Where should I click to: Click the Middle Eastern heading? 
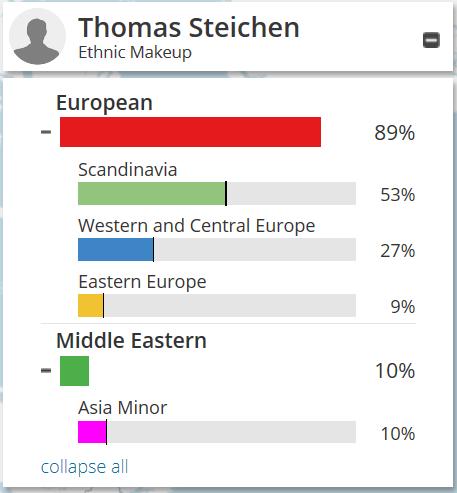coord(131,340)
